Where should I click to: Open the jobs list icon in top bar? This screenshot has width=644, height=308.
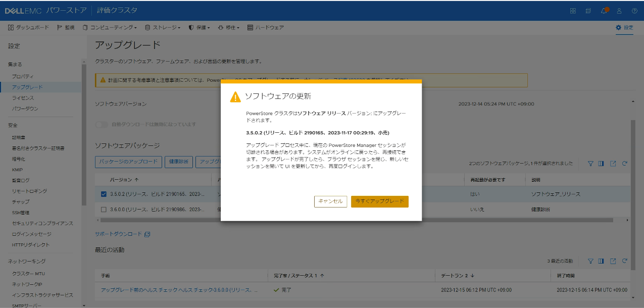coord(588,11)
